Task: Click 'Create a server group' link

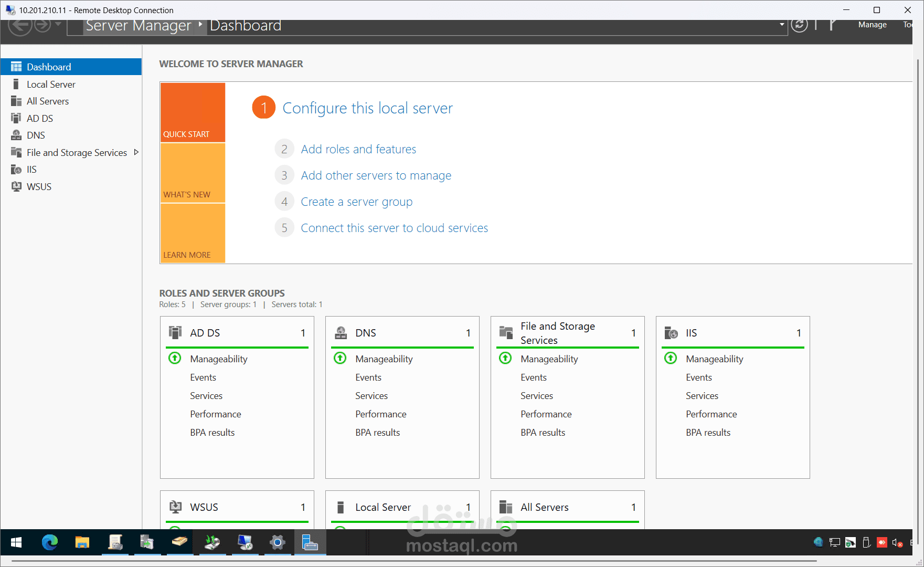Action: tap(356, 202)
